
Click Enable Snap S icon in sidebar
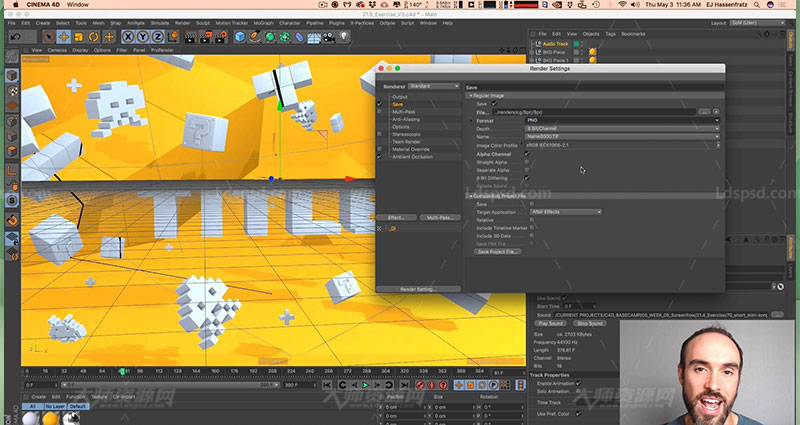(x=12, y=200)
